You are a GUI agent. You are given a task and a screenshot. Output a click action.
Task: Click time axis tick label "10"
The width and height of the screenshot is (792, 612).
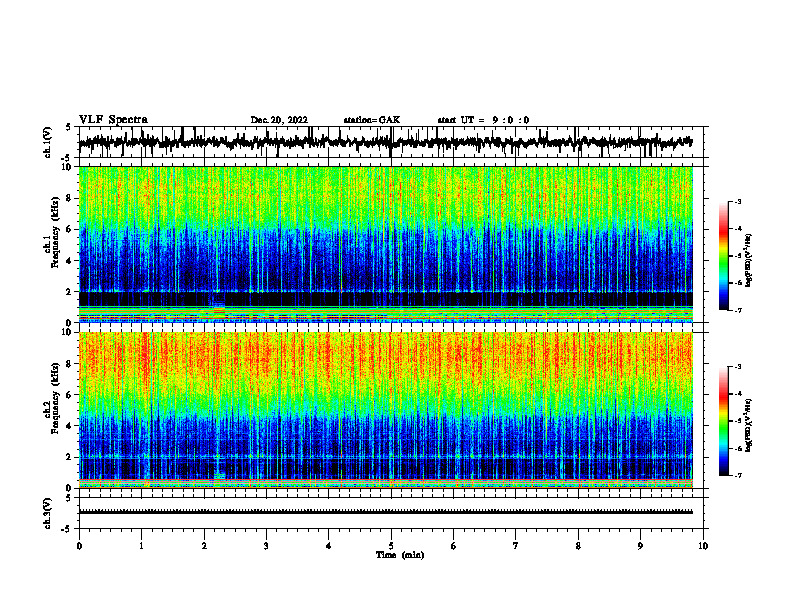coord(703,545)
